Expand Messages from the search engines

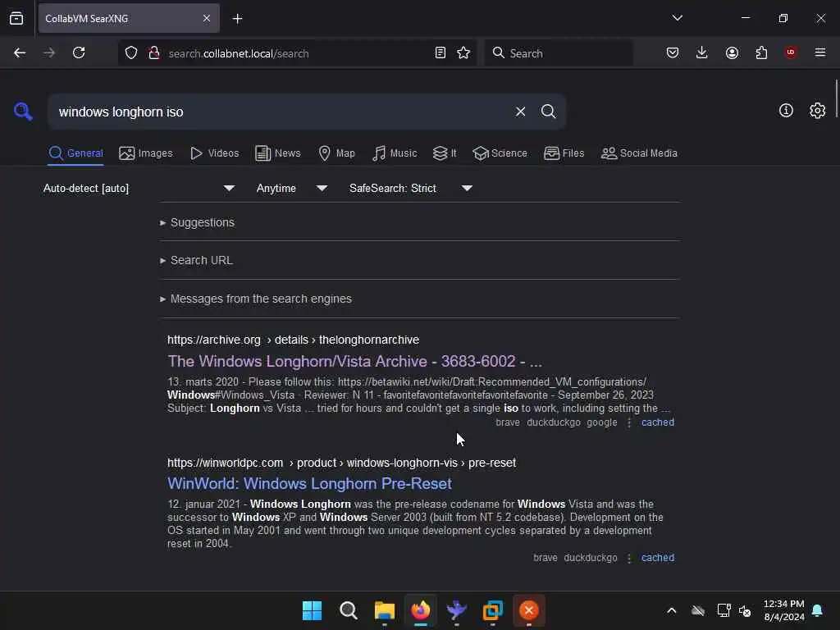coord(256,299)
